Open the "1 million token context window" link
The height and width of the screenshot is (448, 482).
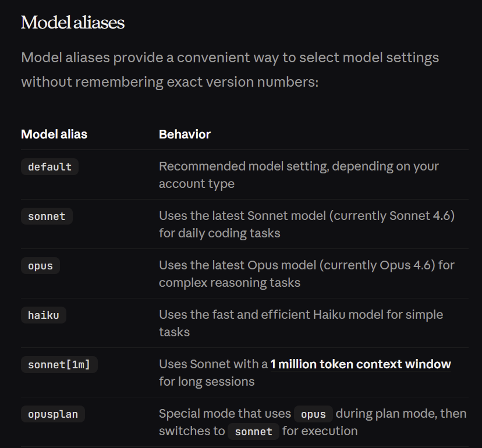[360, 364]
